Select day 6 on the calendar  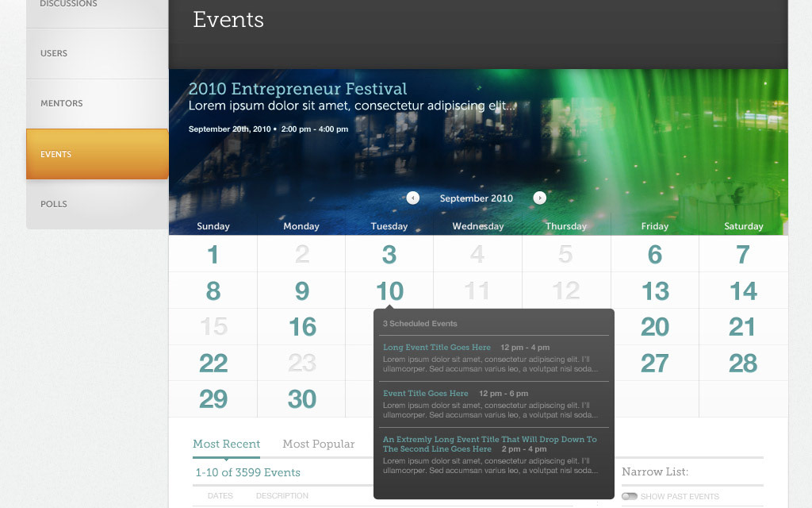654,255
